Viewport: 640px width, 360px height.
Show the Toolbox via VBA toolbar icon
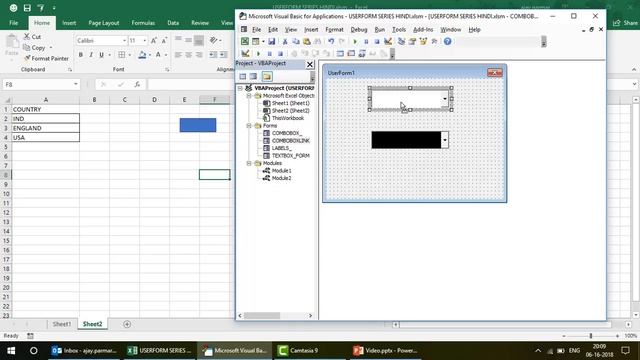click(434, 41)
